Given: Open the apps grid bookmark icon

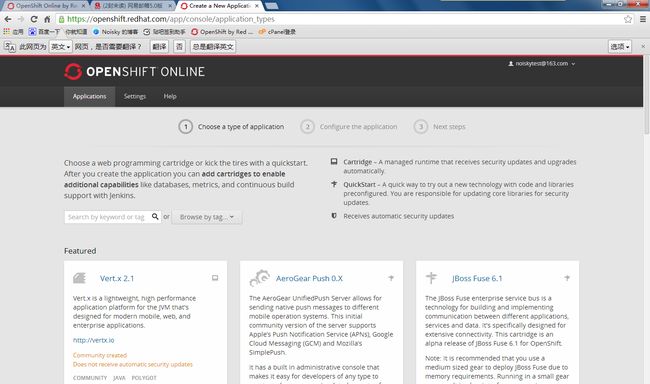Looking at the screenshot, I should pos(7,32).
